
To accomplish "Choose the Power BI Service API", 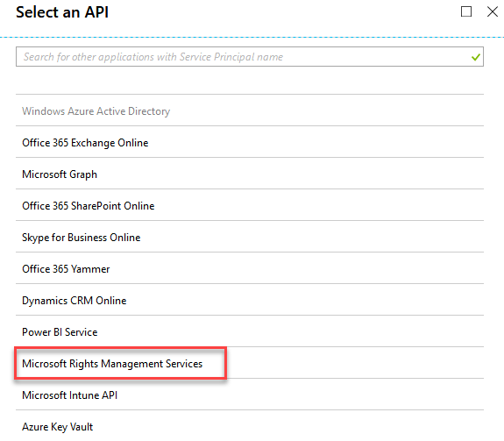I will [250, 331].
